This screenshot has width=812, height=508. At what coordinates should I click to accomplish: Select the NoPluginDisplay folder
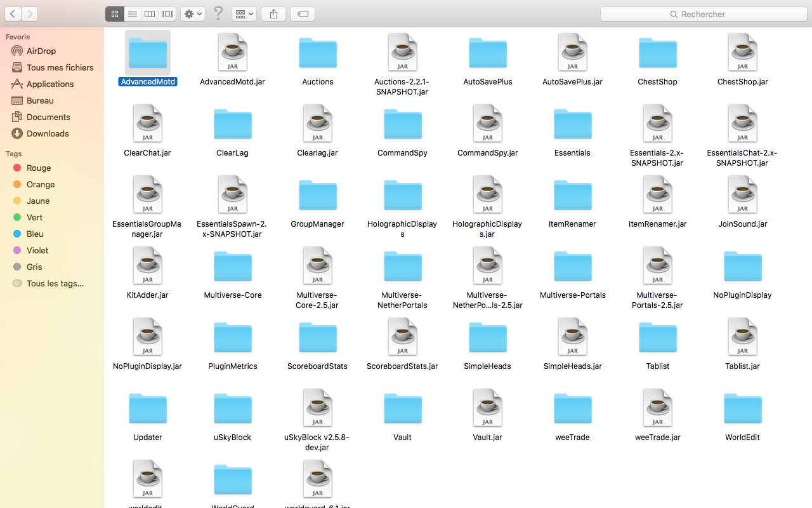[743, 266]
